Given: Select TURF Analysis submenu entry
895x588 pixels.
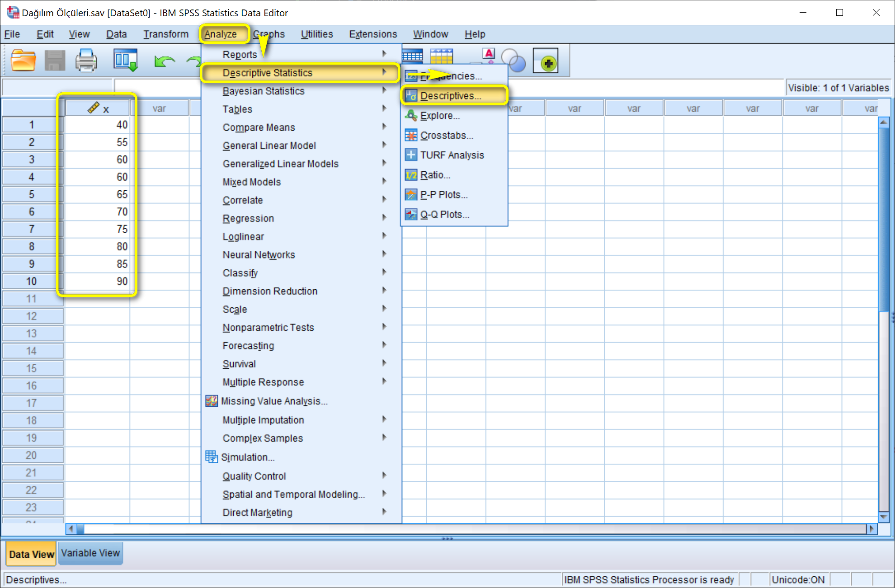Looking at the screenshot, I should point(452,155).
